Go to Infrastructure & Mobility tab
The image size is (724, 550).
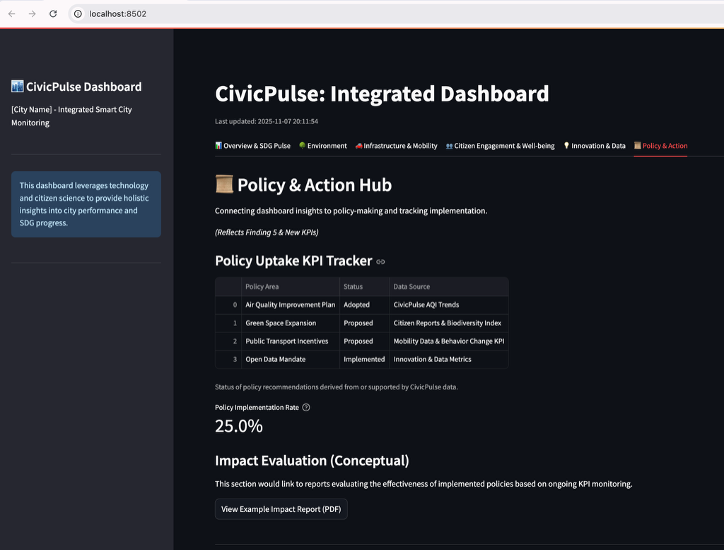click(396, 146)
